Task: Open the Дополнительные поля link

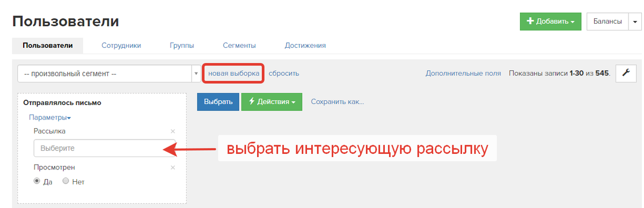Action: pyautogui.click(x=463, y=73)
